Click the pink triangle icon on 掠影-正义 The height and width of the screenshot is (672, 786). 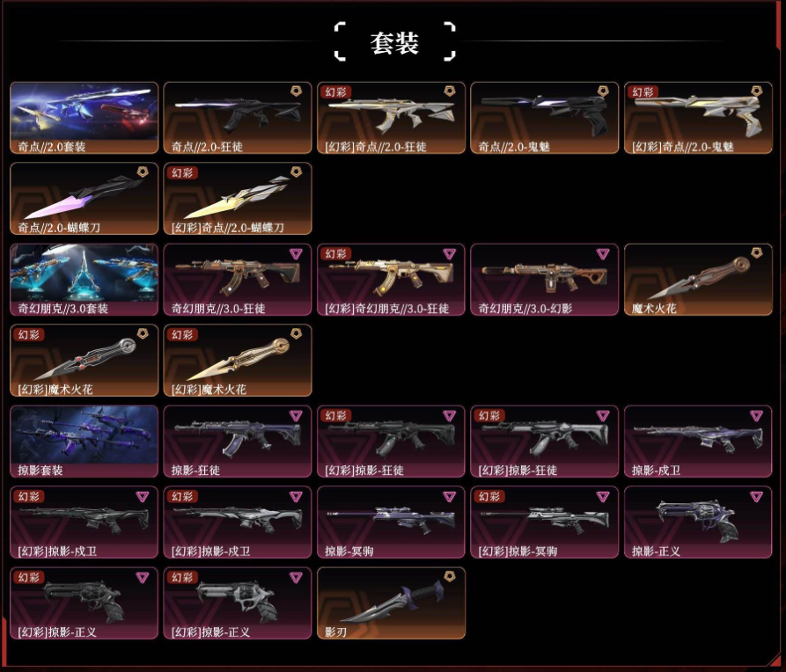[x=756, y=497]
